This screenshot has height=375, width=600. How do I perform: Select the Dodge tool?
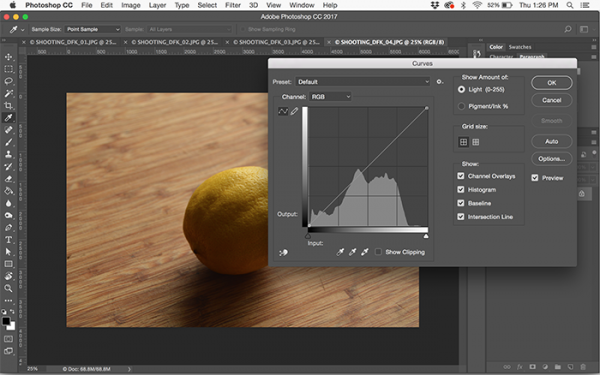8,215
